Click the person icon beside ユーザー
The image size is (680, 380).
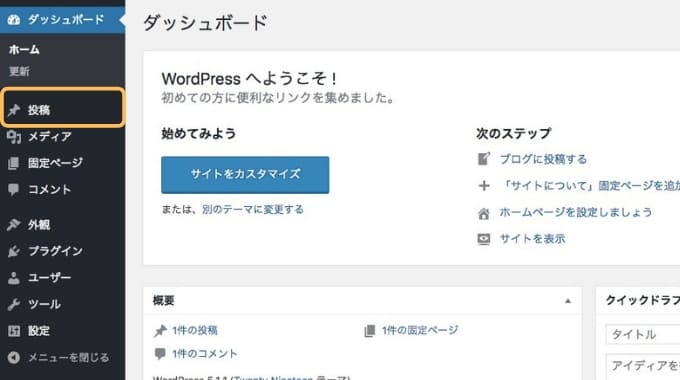[13, 278]
